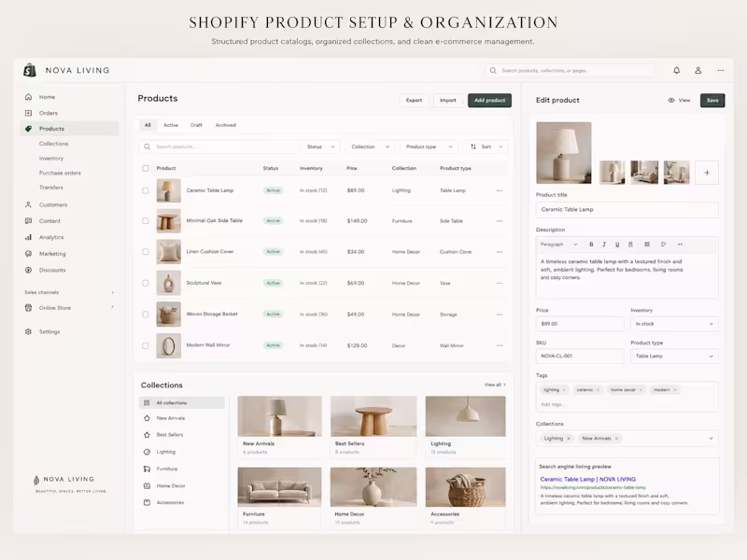Open the Content icon in the sidebar
747x560 pixels.
[29, 221]
